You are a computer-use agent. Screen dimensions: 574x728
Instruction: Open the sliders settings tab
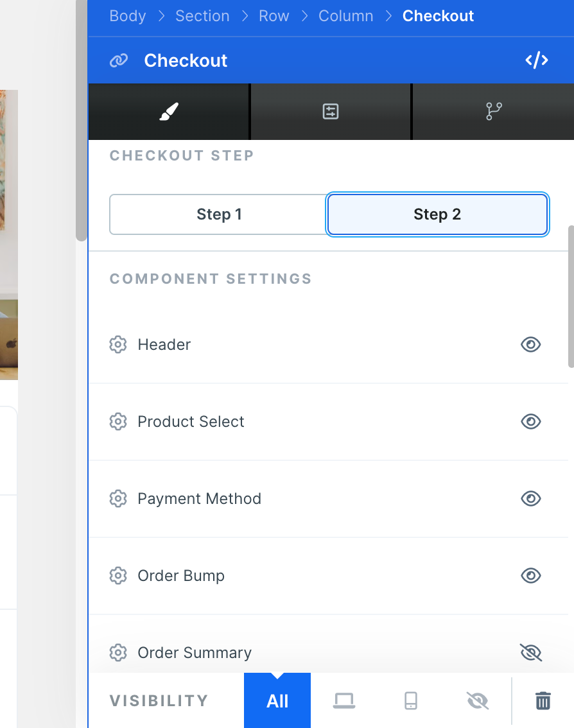331,112
